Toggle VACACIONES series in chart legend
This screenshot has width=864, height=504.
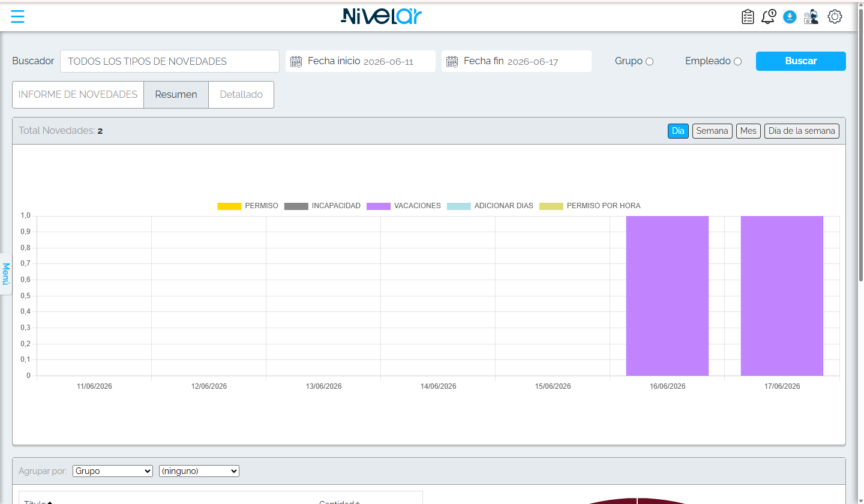pyautogui.click(x=404, y=206)
